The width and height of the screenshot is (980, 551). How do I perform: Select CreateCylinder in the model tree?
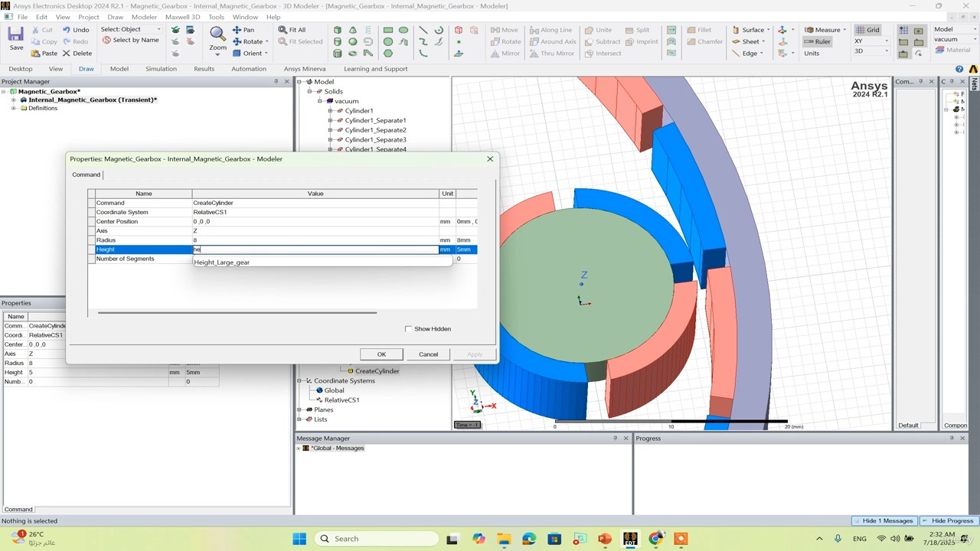pyautogui.click(x=377, y=371)
